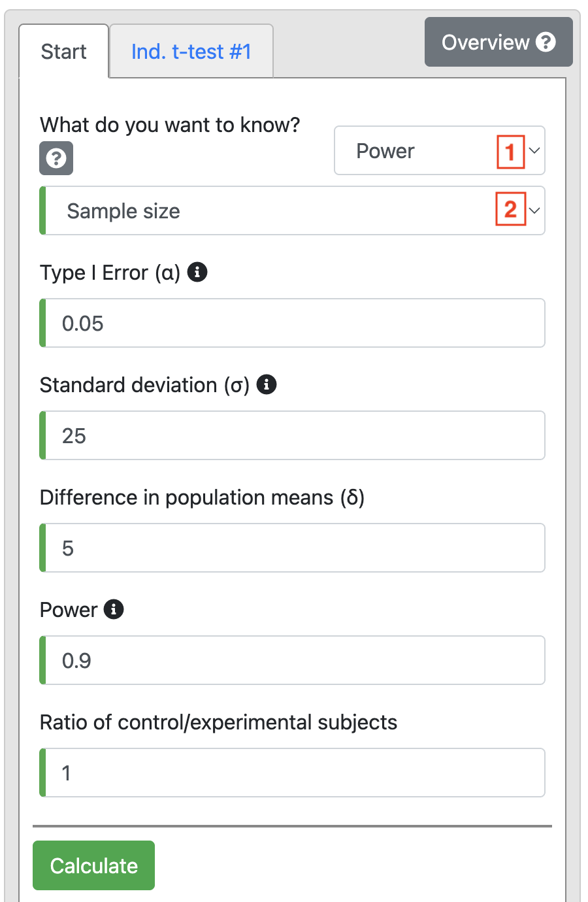Click the Standard deviation info icon
Image resolution: width=588 pixels, height=902 pixels.
click(267, 384)
